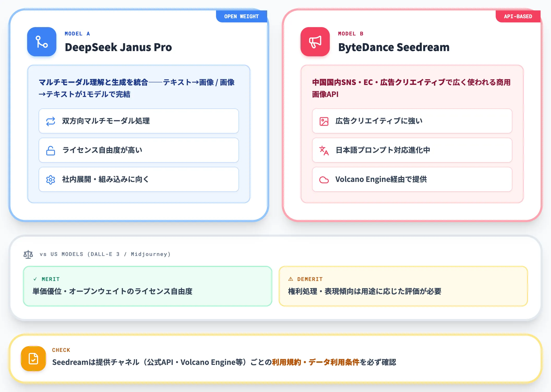
Task: Click the unlocked padlock icon beside ライセンス自由度が高い
Action: (x=51, y=150)
